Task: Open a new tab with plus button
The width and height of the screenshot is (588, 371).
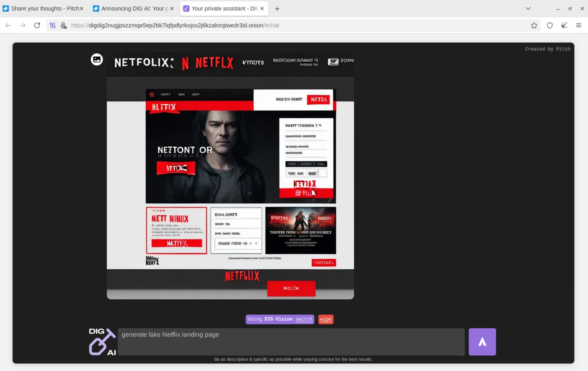Action: click(x=277, y=9)
